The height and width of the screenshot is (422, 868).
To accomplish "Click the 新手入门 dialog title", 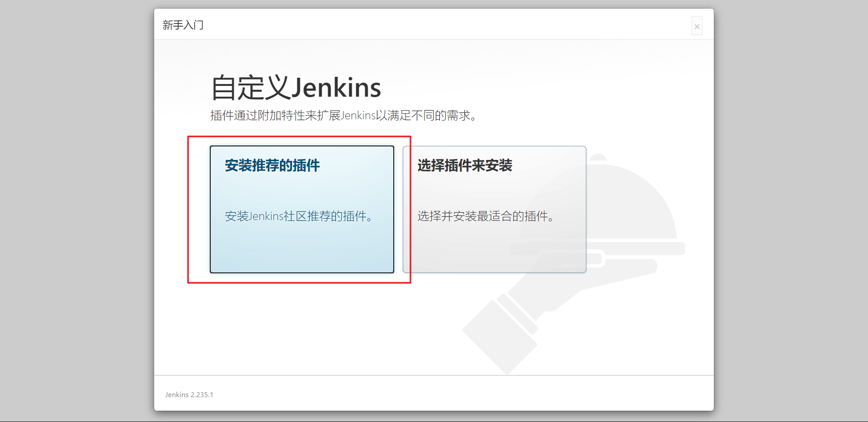I will pos(183,25).
